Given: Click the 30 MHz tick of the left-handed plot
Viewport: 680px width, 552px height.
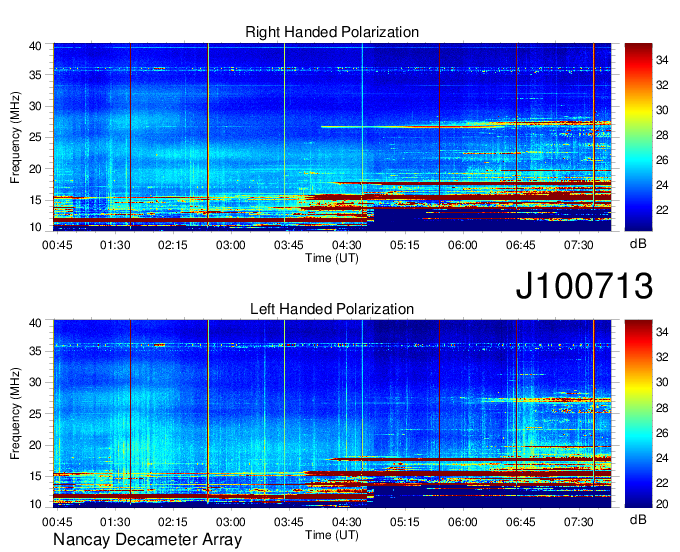Looking at the screenshot, I should click(x=35, y=382).
